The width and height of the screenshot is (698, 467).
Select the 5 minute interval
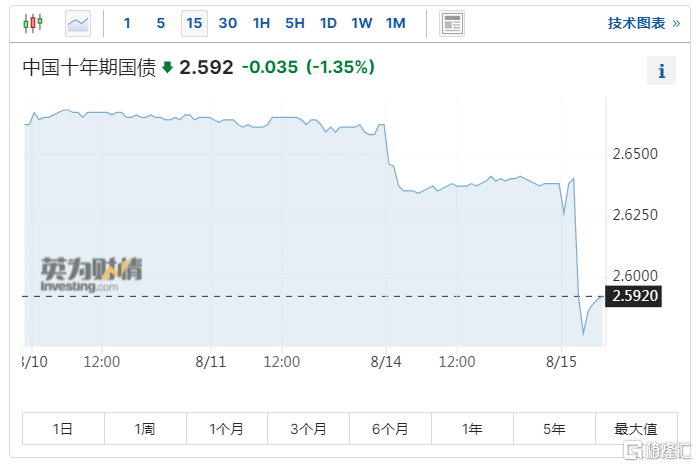(x=161, y=23)
